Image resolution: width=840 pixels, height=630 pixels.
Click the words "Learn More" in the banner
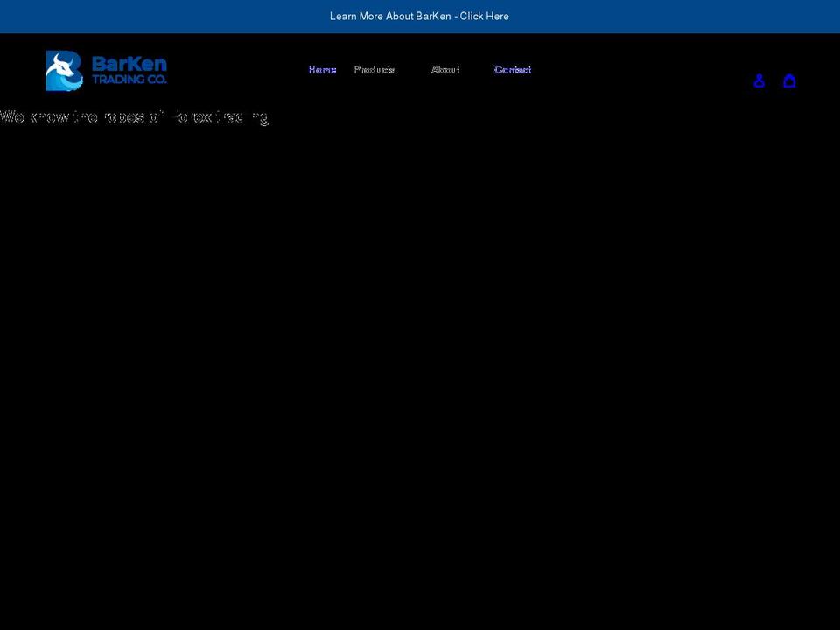pyautogui.click(x=356, y=16)
